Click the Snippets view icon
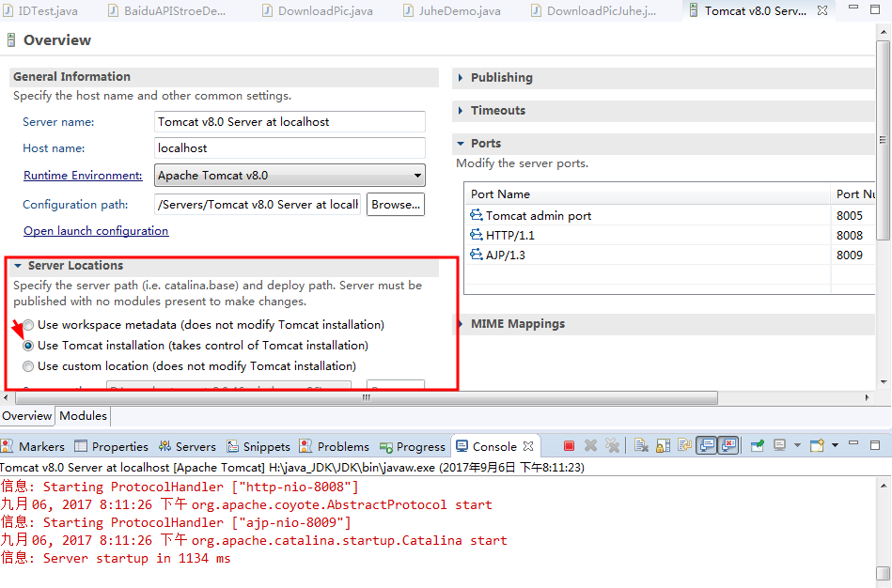This screenshot has width=892, height=588. coord(233,446)
